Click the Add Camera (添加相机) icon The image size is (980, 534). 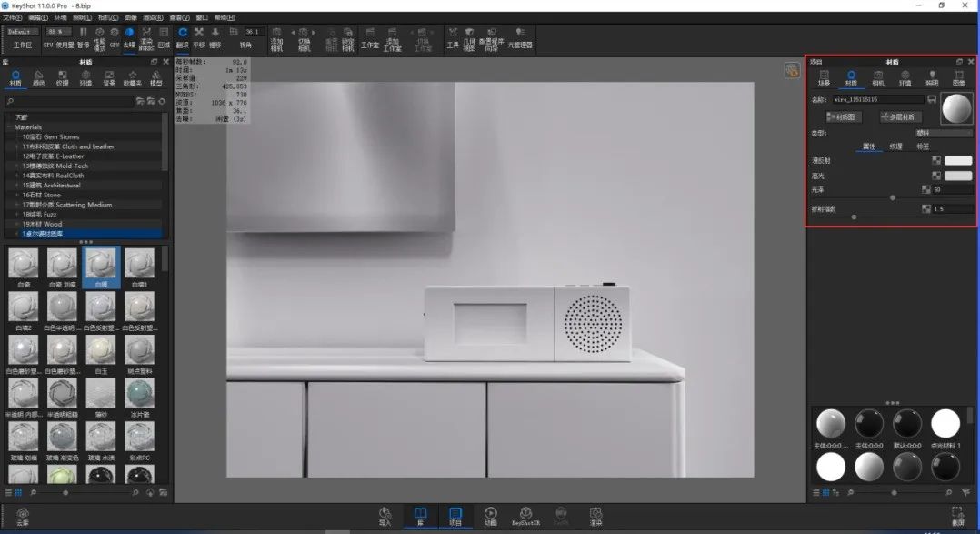276,39
